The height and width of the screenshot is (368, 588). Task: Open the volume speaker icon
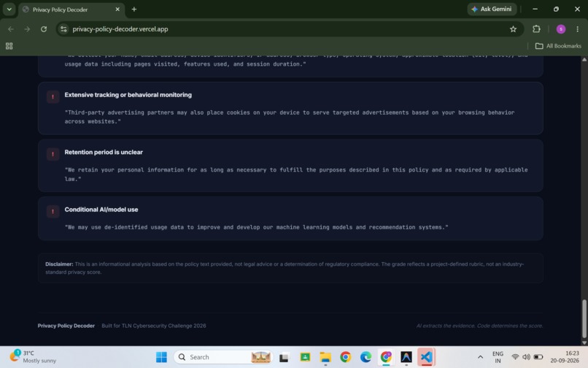[526, 357]
